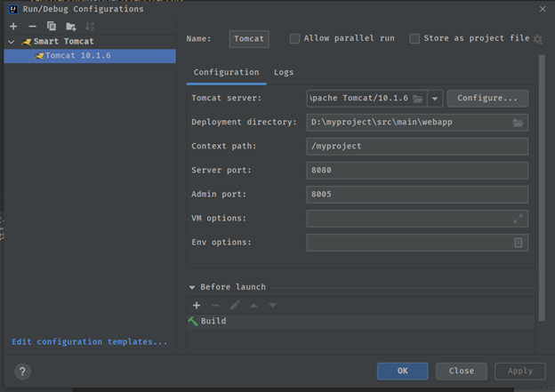This screenshot has height=392, width=555.
Task: Create a new configuration folder
Action: [x=71, y=26]
